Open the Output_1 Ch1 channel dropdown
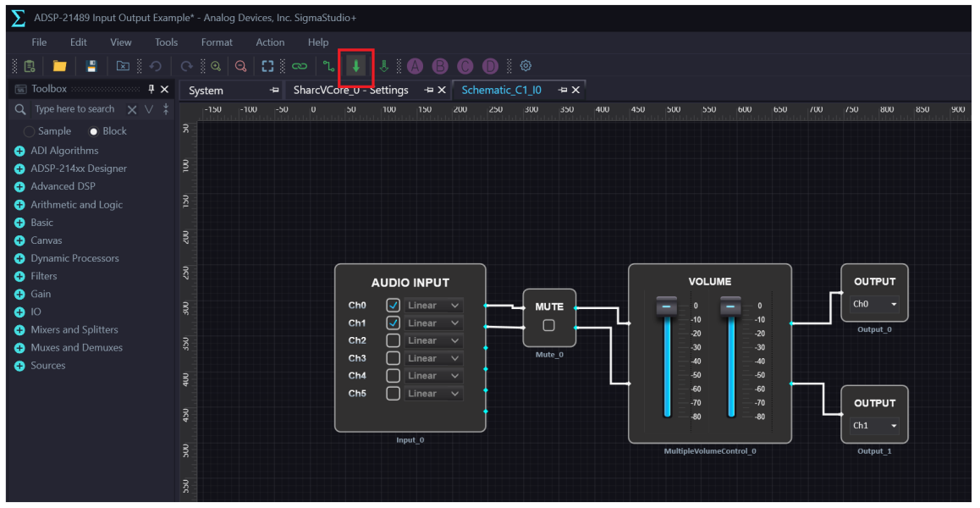The width and height of the screenshot is (980, 508). point(874,425)
